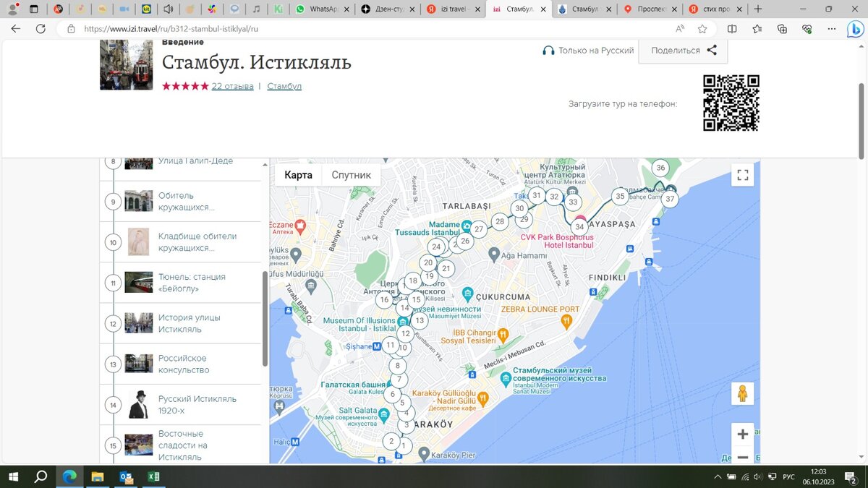Open Street View with the pegman icon
Image resolution: width=868 pixels, height=488 pixels.
(743, 393)
